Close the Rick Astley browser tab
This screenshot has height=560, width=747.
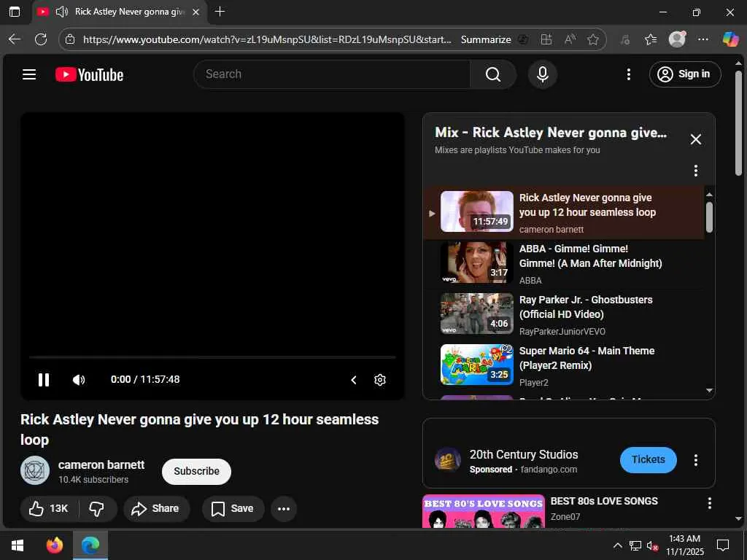click(x=196, y=12)
